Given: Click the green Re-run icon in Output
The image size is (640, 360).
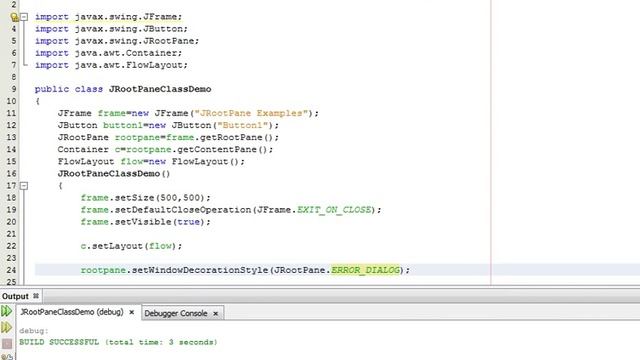Looking at the screenshot, I should tap(7, 311).
